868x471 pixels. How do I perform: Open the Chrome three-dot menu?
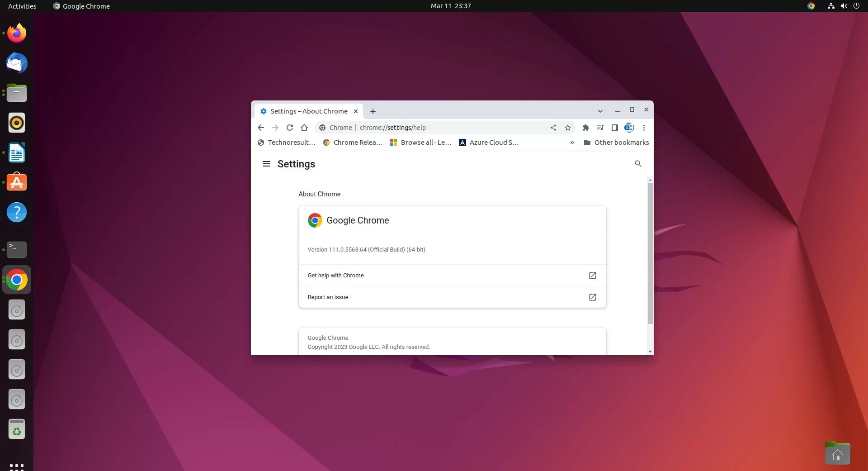pyautogui.click(x=643, y=128)
